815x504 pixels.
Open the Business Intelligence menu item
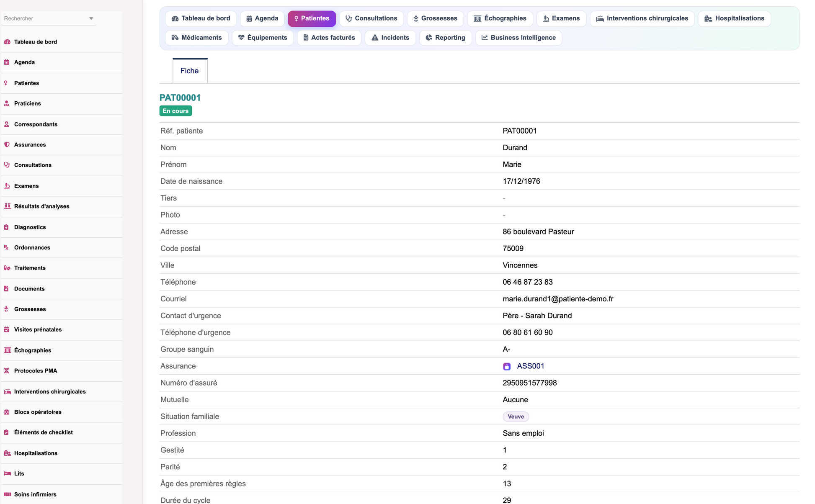pyautogui.click(x=518, y=38)
